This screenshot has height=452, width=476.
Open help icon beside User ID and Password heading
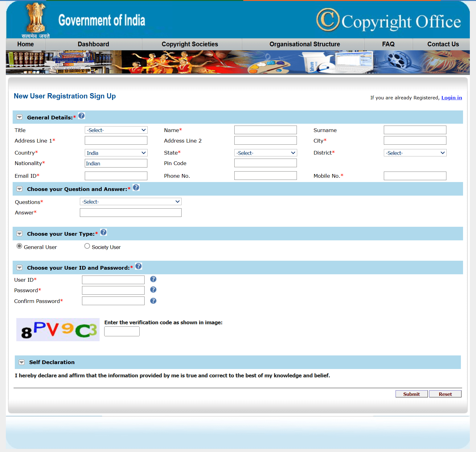tap(139, 266)
